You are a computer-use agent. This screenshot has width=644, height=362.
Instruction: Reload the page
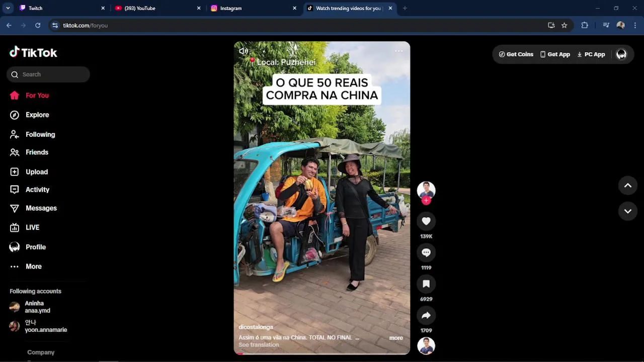click(x=38, y=25)
